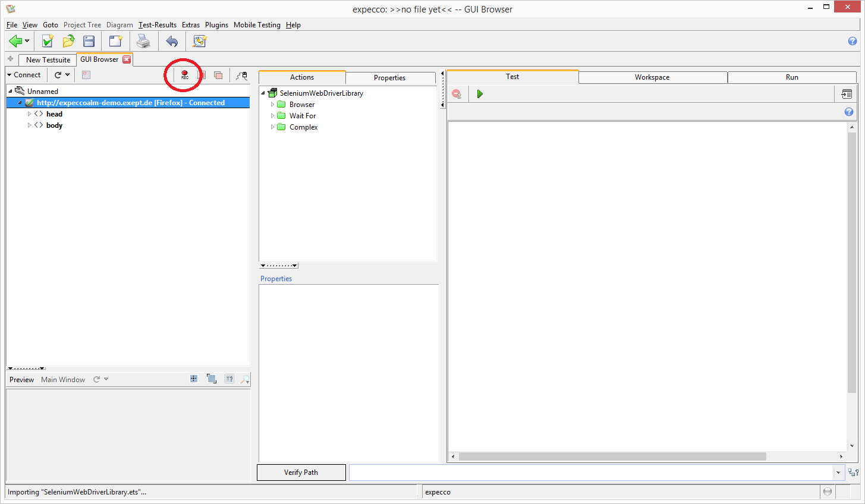
Task: Open the Mobile Testing menu
Action: [257, 25]
